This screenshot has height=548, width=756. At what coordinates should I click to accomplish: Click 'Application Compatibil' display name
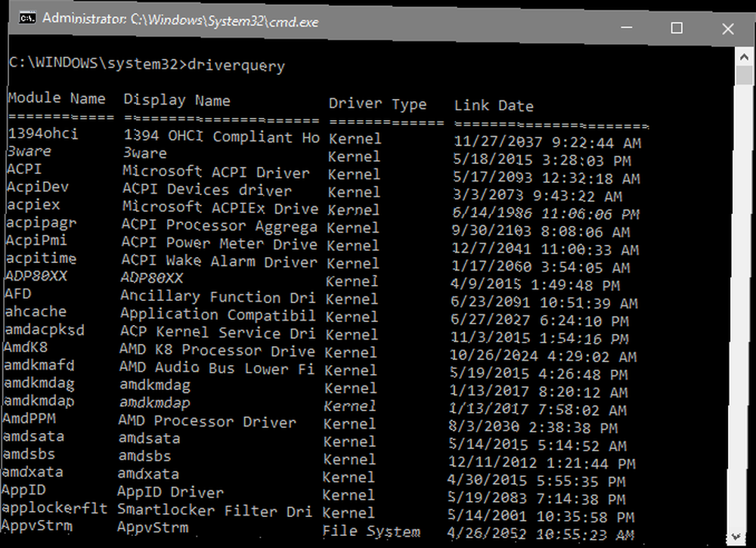pos(218,314)
